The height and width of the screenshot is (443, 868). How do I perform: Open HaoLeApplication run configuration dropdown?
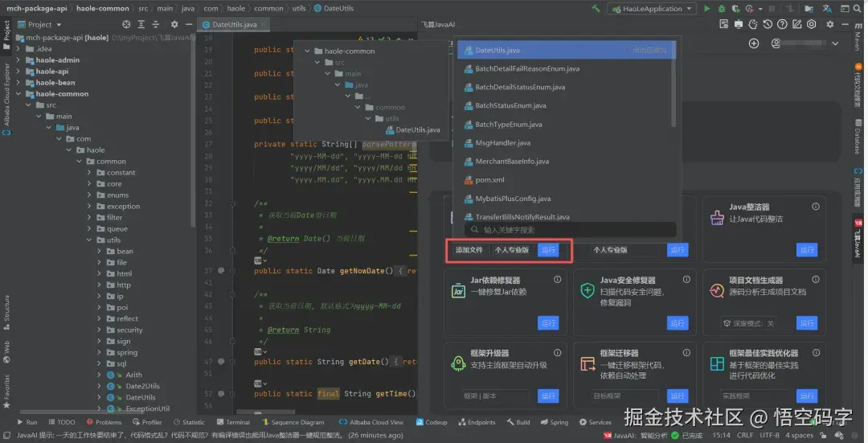(652, 8)
